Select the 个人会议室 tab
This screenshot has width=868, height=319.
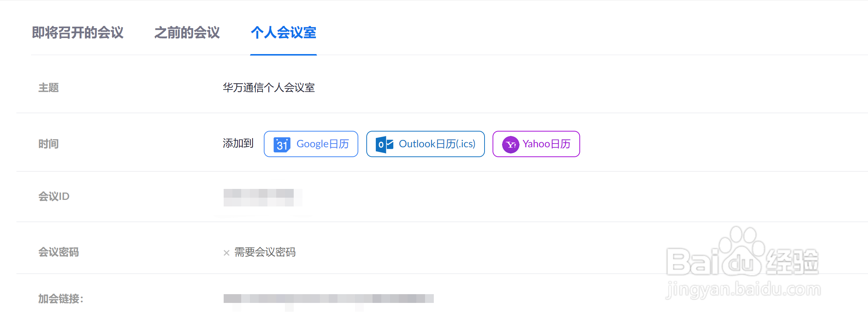tap(283, 33)
